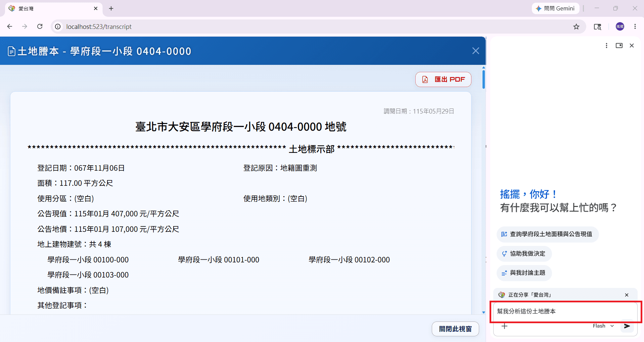
Task: Click the transcript dialog scrollbar thumb
Action: point(484,79)
